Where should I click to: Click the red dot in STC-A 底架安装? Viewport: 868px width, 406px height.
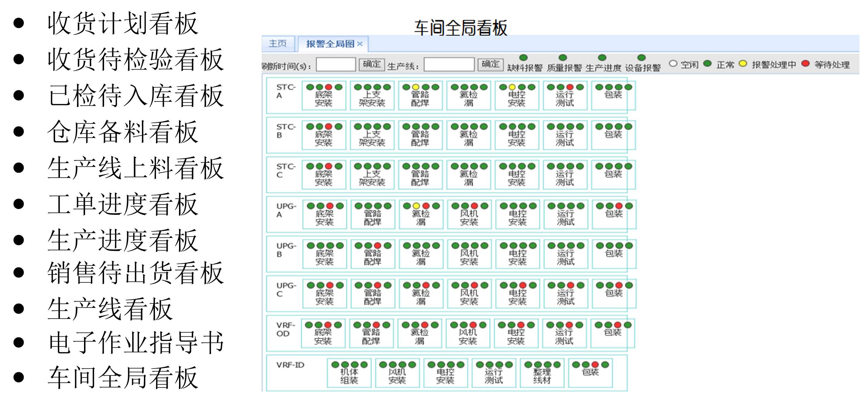coord(328,87)
